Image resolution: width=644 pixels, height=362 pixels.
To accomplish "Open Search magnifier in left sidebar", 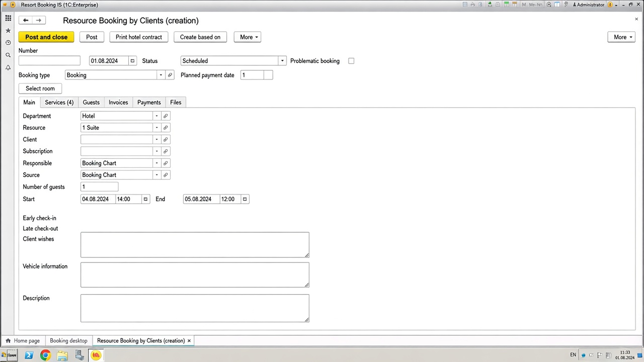I will 8,55.
